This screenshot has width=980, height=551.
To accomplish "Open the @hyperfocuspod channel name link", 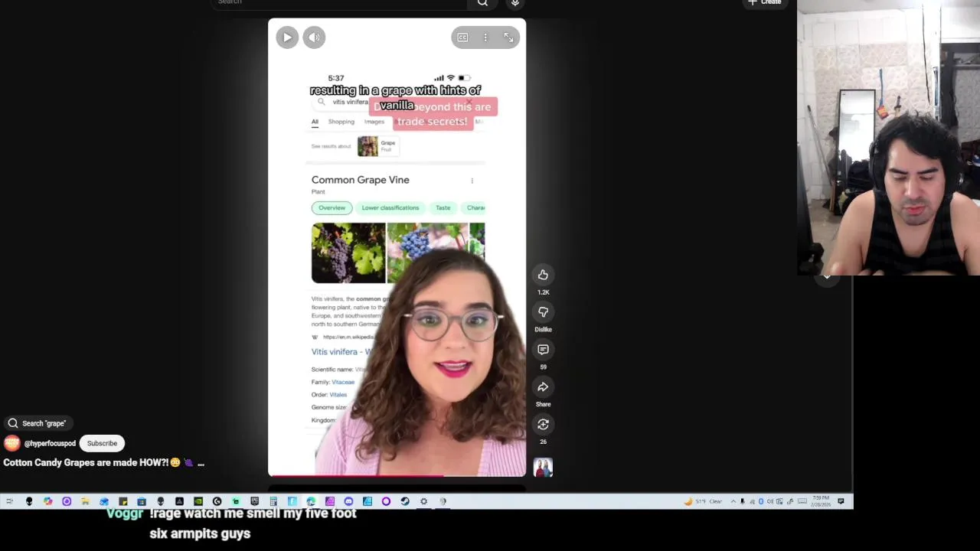I will click(50, 443).
